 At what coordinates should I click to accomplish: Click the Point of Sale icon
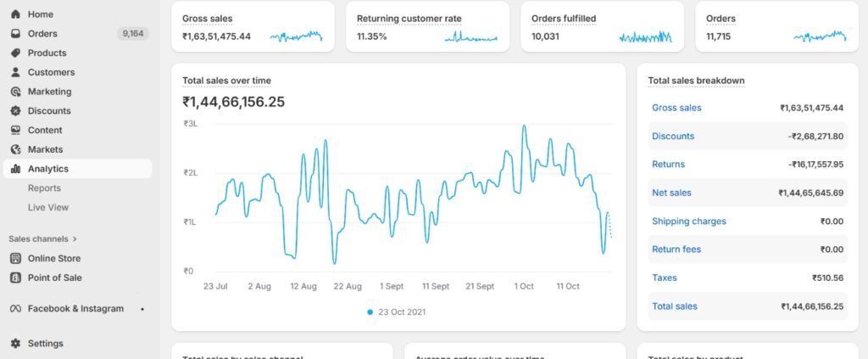15,278
